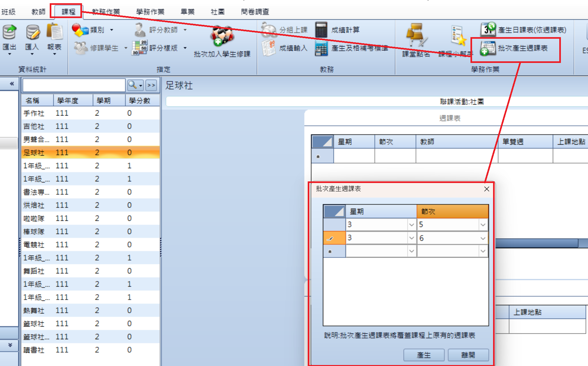Viewport: 588px width, 366px height.
Task: Click the 報表 report icon
Action: (55, 32)
